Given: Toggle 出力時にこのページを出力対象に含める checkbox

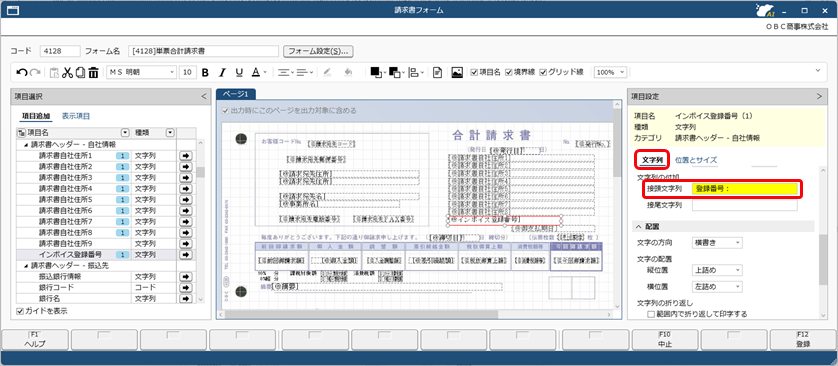Looking at the screenshot, I should (x=226, y=111).
